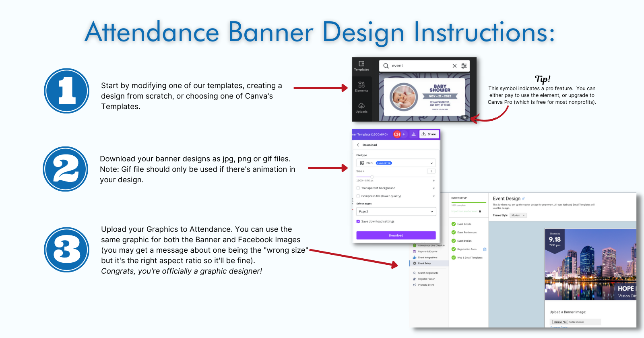The image size is (644, 338).
Task: Add a collaborator with the plus icon
Action: (x=404, y=134)
